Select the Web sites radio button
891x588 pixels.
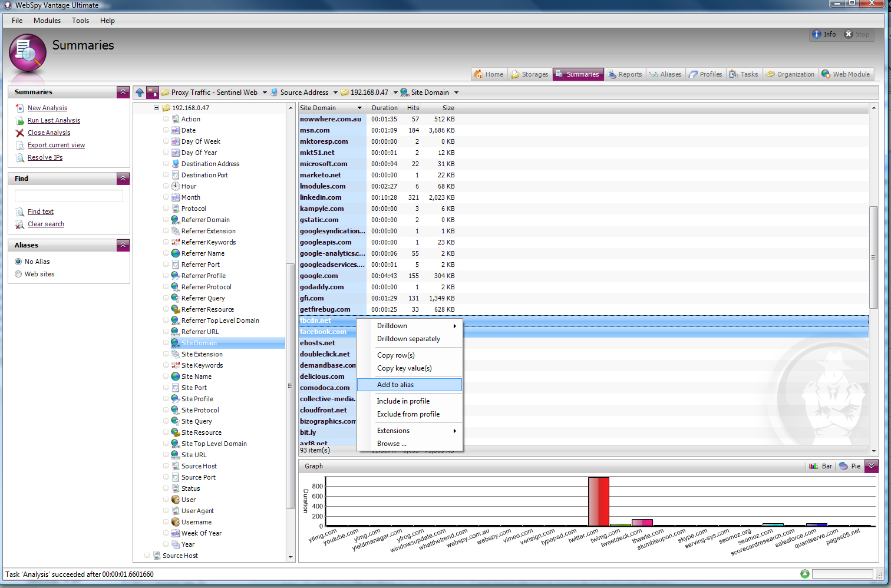[18, 274]
